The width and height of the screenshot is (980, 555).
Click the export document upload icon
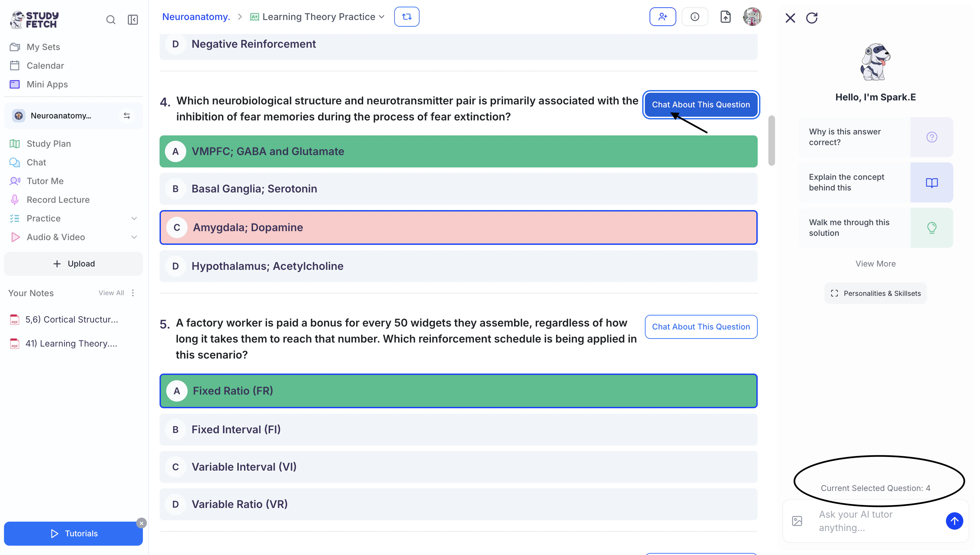tap(725, 17)
